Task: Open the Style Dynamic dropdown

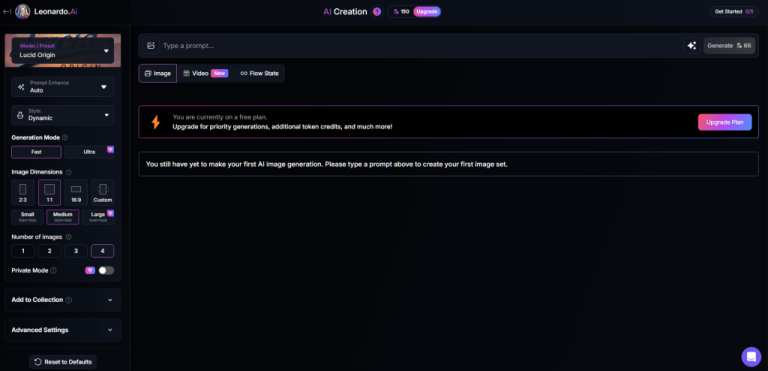Action: click(63, 115)
